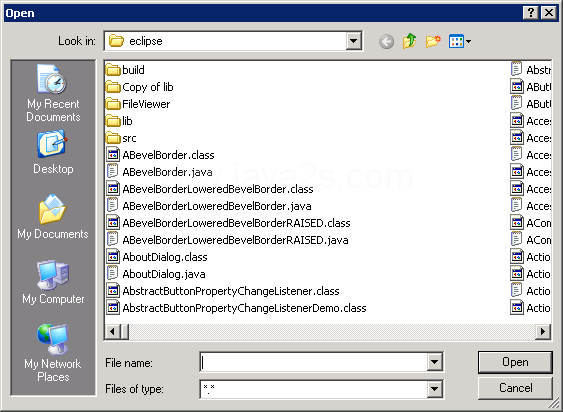Screen dimensions: 563x412
Task: Go back to the last folder visited
Action: pyautogui.click(x=386, y=42)
